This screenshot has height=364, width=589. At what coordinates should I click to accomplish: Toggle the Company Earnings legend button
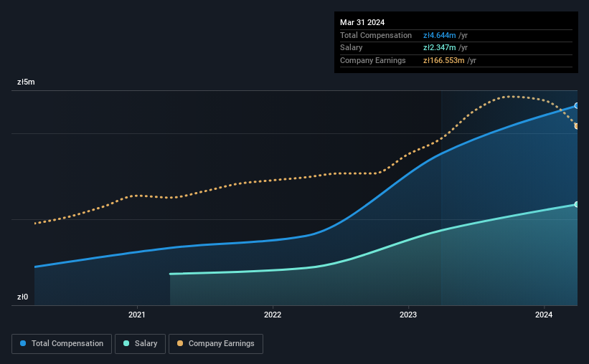[216, 344]
